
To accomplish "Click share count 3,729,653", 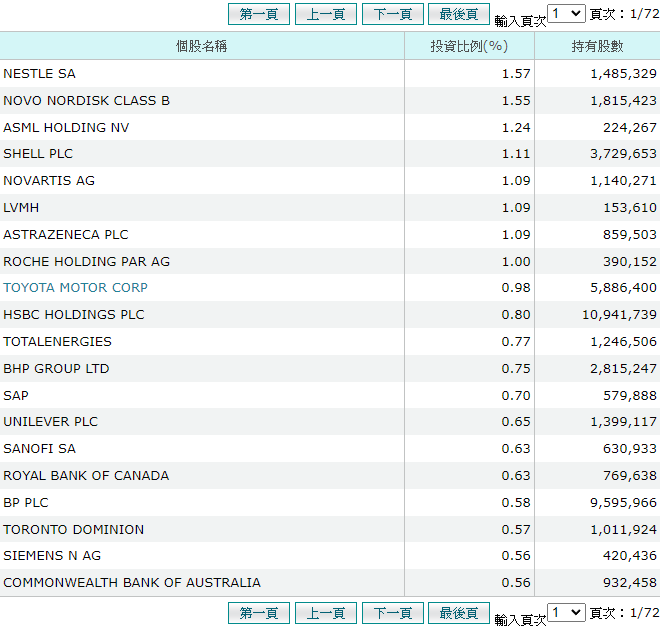I will pos(624,154).
